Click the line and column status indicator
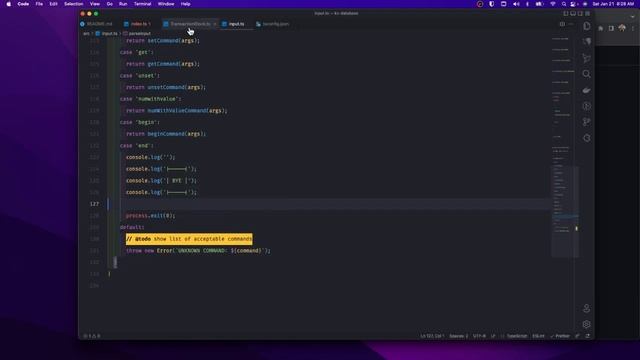 (x=432, y=336)
